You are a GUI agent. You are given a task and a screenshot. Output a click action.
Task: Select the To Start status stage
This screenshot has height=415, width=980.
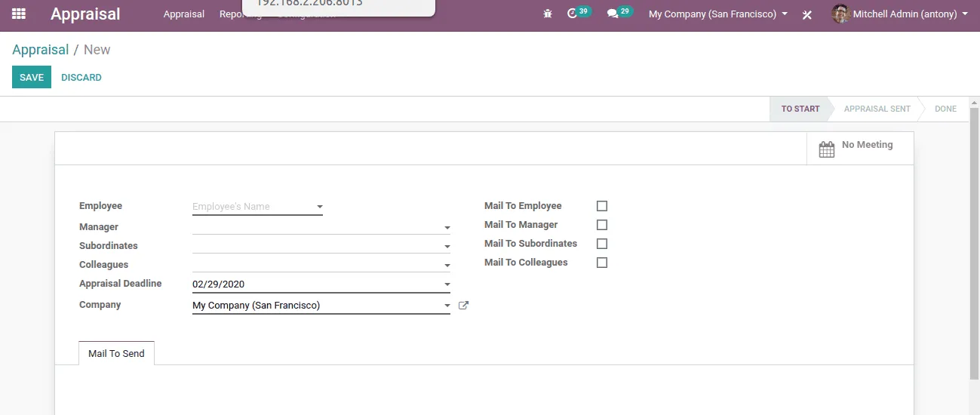tap(800, 109)
